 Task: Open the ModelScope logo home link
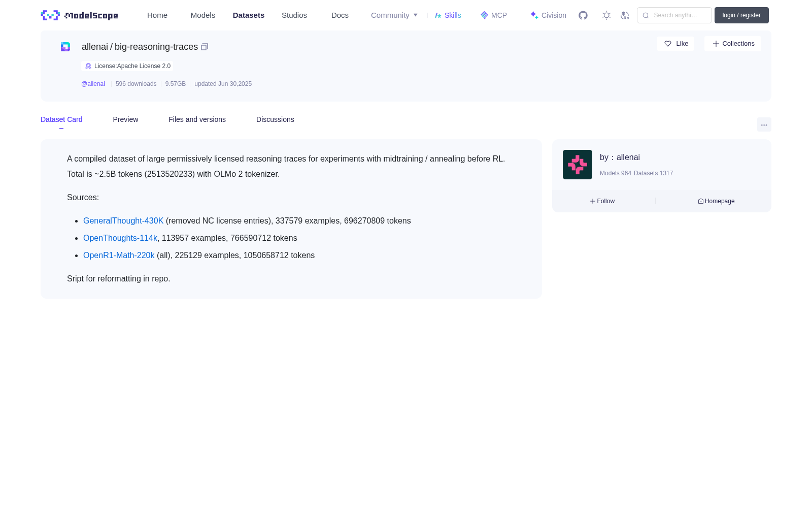click(x=79, y=15)
